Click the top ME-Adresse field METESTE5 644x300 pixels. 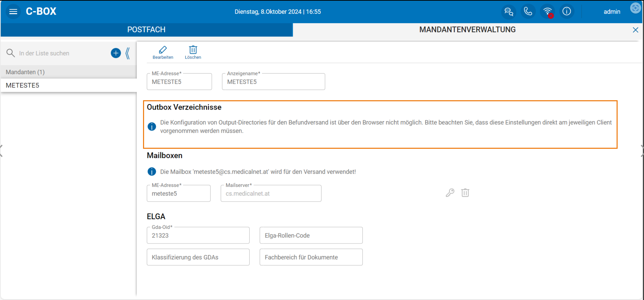[x=179, y=82]
